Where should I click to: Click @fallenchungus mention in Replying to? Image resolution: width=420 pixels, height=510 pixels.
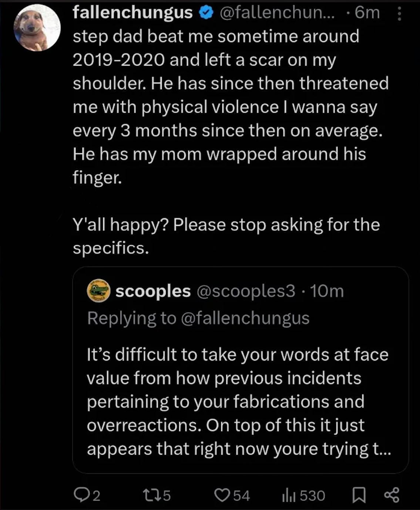click(245, 318)
